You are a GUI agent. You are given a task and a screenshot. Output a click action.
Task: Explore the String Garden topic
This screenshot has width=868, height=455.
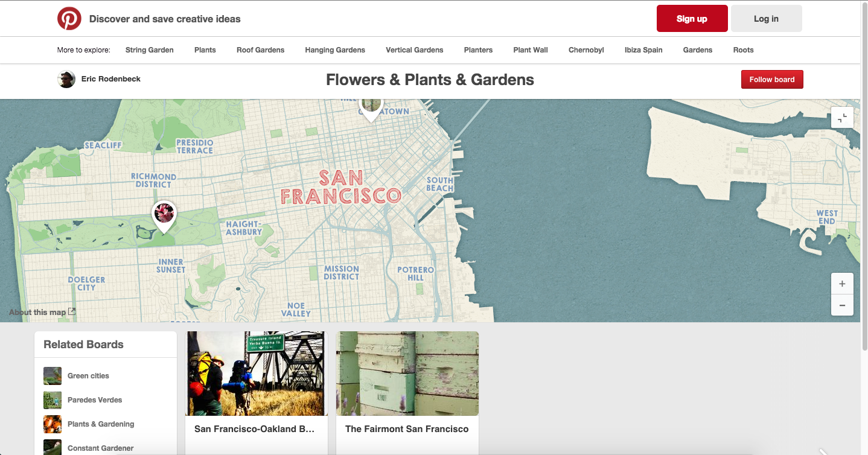(149, 50)
